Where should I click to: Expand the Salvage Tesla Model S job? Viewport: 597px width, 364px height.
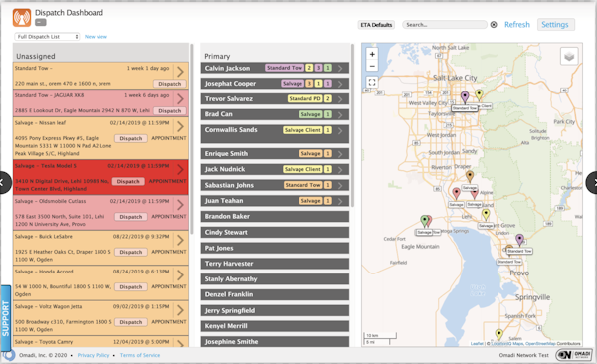click(180, 169)
